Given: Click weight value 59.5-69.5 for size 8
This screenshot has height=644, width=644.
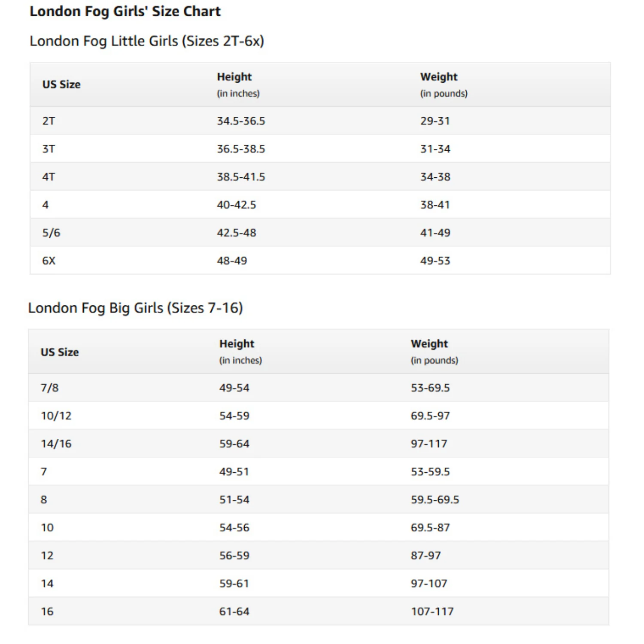Looking at the screenshot, I should pyautogui.click(x=435, y=500).
